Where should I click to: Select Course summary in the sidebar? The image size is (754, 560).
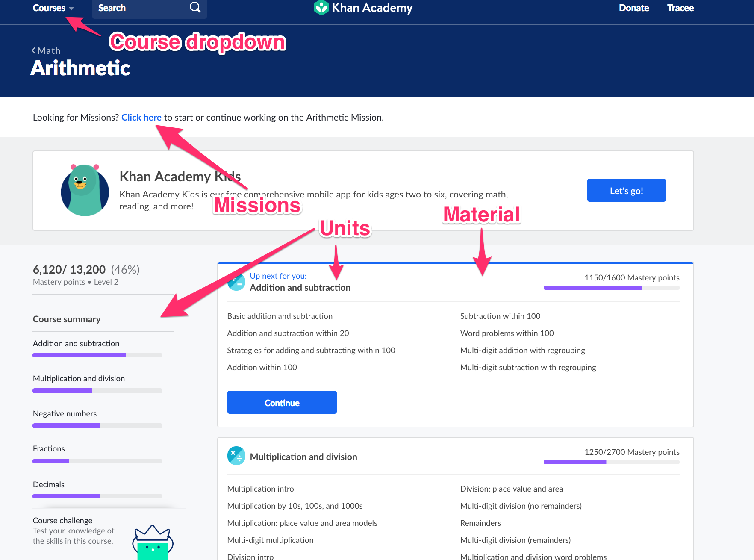[67, 319]
